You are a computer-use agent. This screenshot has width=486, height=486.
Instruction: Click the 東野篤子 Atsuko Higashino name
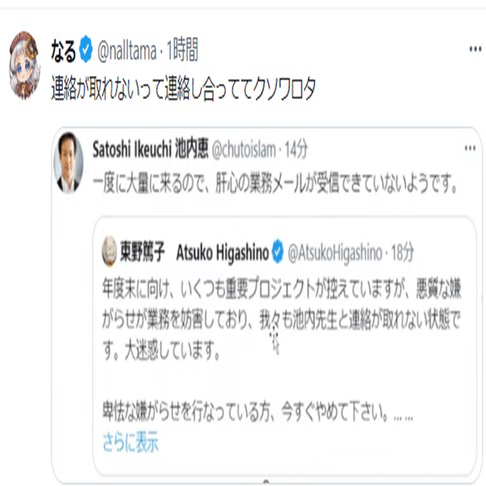pyautogui.click(x=194, y=252)
